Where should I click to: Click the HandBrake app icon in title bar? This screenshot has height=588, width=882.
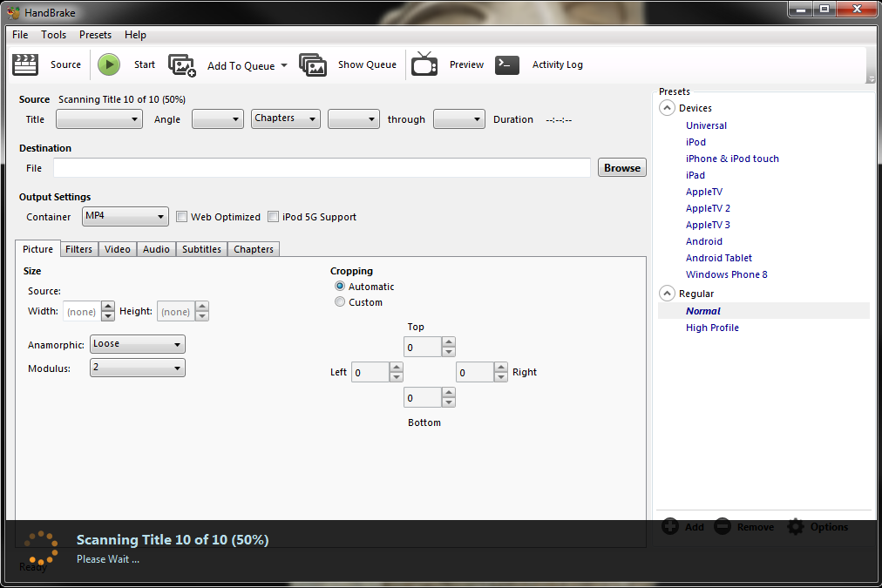tap(13, 11)
